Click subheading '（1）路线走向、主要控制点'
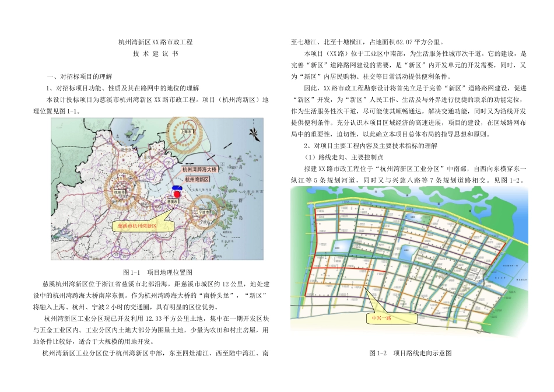This screenshot has height=392, width=554. (x=344, y=157)
